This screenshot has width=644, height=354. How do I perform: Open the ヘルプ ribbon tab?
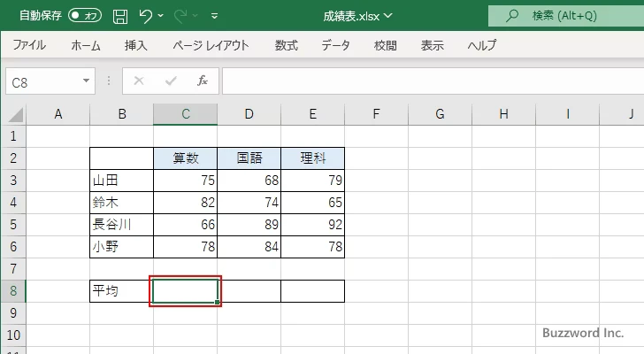[482, 45]
